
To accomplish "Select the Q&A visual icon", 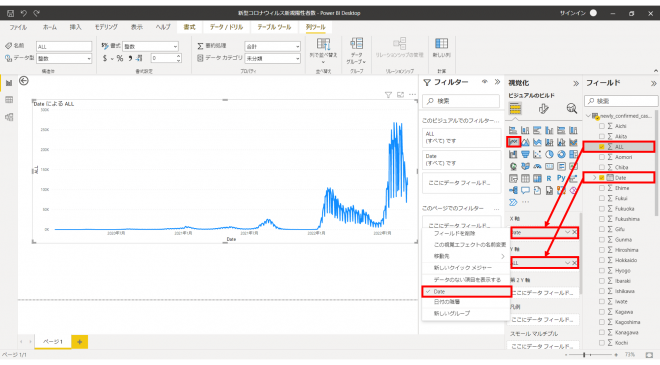I will coord(525,190).
